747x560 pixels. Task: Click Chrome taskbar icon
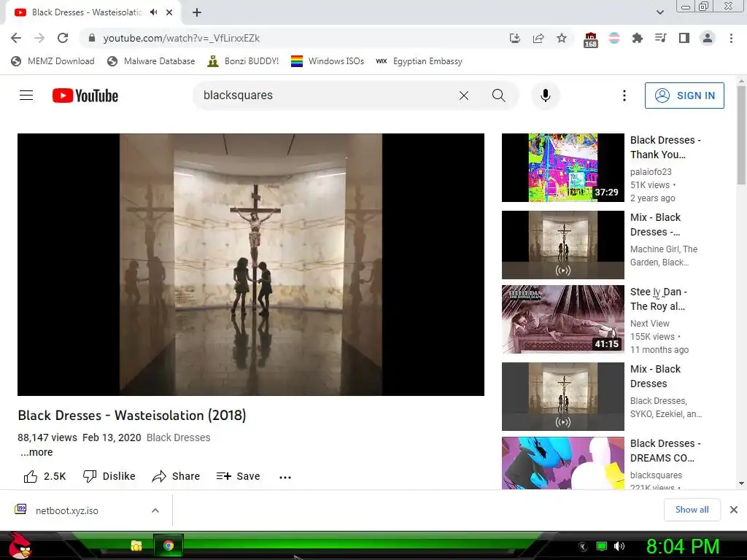click(169, 545)
